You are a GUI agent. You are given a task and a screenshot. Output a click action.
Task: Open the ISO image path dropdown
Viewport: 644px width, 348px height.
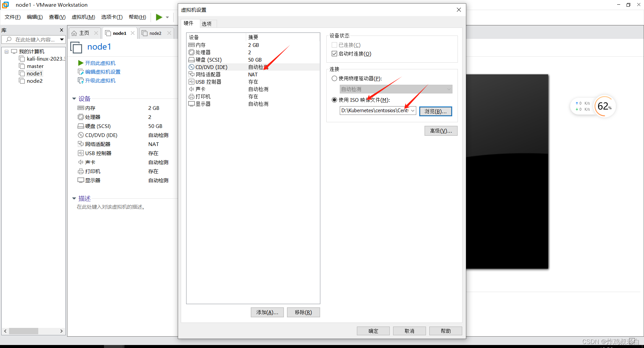click(x=413, y=111)
